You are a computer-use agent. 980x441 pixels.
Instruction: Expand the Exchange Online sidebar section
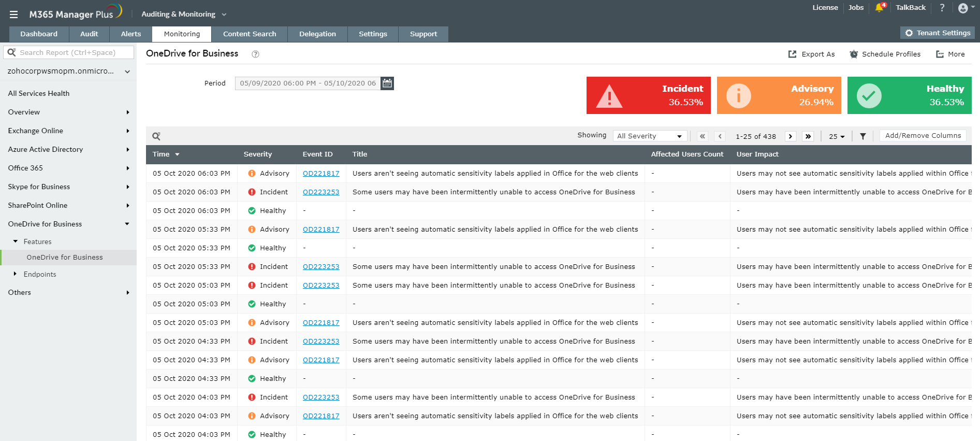coord(68,131)
